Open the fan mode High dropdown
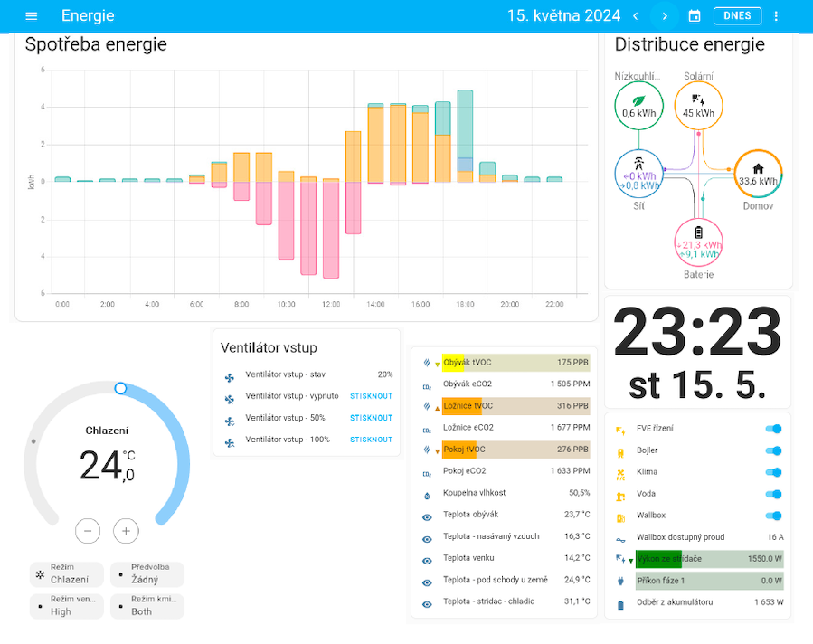 click(67, 606)
